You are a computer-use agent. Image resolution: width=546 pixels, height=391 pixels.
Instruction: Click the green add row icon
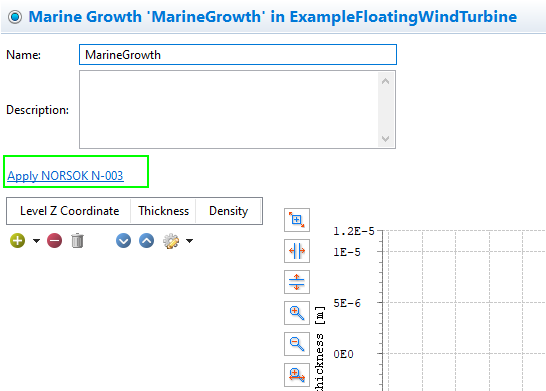click(x=17, y=241)
